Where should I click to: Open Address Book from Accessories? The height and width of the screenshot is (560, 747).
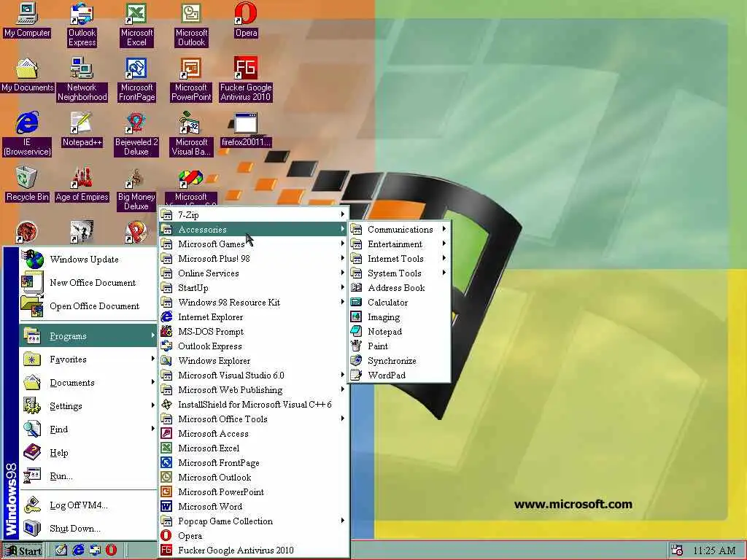(399, 288)
